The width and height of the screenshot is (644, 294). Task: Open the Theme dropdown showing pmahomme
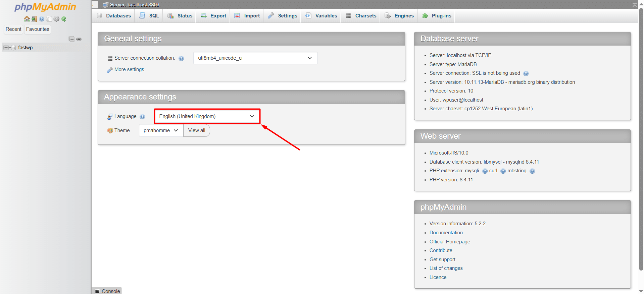coord(161,130)
